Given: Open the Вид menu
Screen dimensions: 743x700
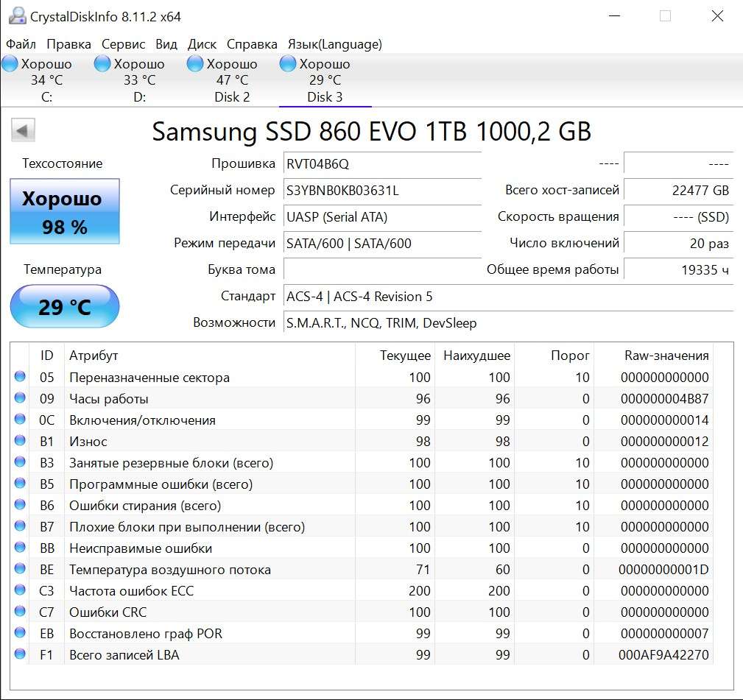Looking at the screenshot, I should tap(166, 44).
